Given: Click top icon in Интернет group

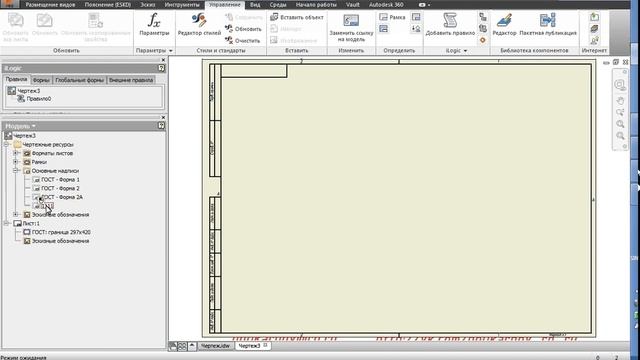Looking at the screenshot, I should (594, 17).
